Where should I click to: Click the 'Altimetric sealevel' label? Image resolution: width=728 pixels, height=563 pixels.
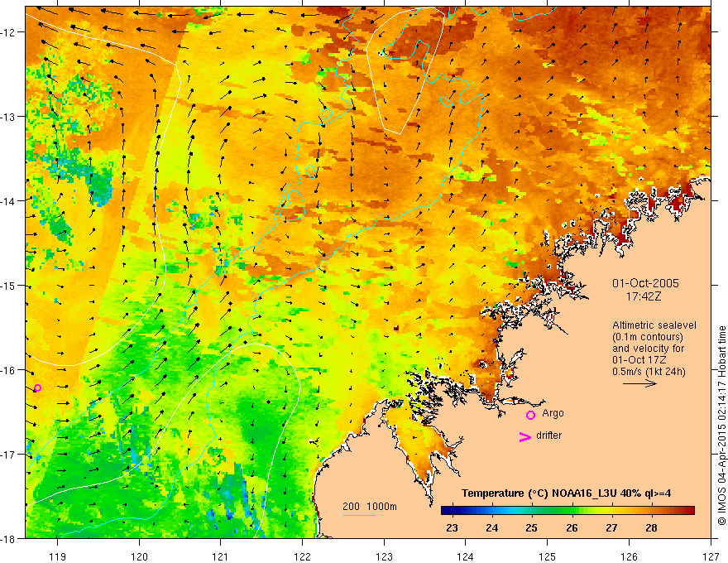[654, 325]
